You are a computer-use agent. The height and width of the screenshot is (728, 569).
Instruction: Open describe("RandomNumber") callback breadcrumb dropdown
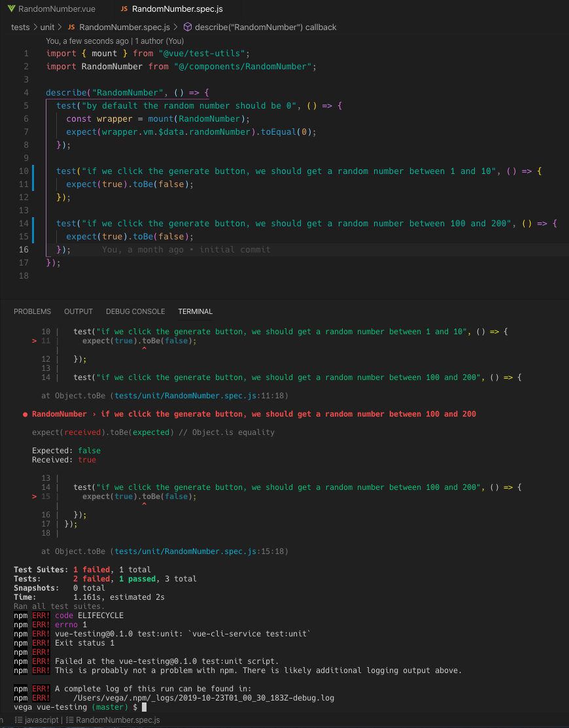pyautogui.click(x=266, y=27)
